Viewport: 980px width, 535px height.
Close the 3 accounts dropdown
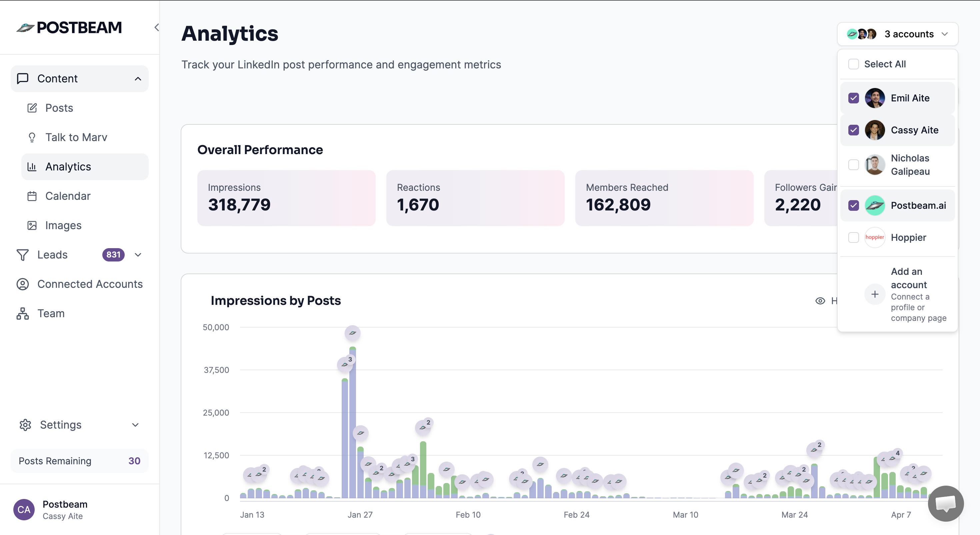coord(944,34)
